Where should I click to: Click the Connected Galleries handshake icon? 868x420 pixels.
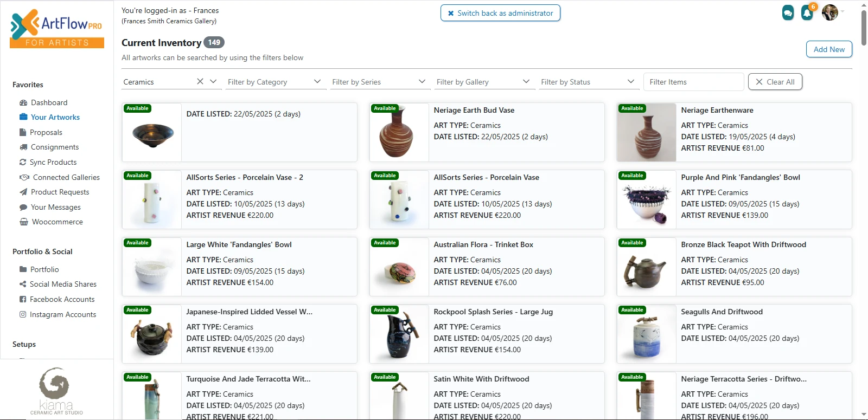coord(24,177)
